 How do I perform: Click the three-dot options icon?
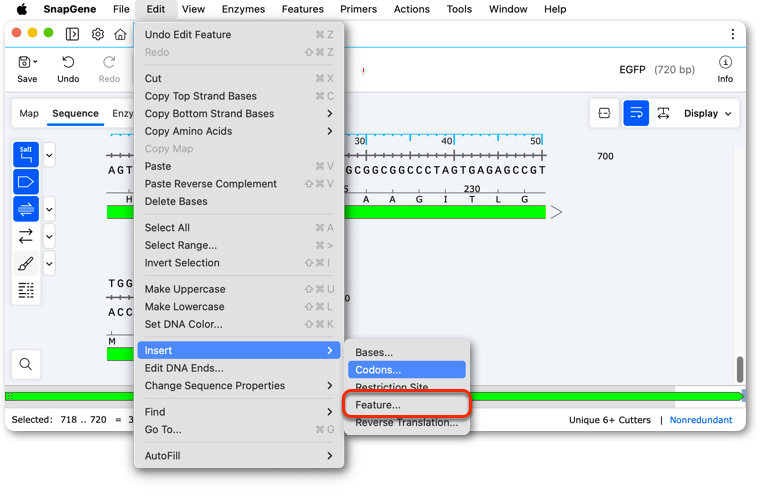tap(732, 34)
